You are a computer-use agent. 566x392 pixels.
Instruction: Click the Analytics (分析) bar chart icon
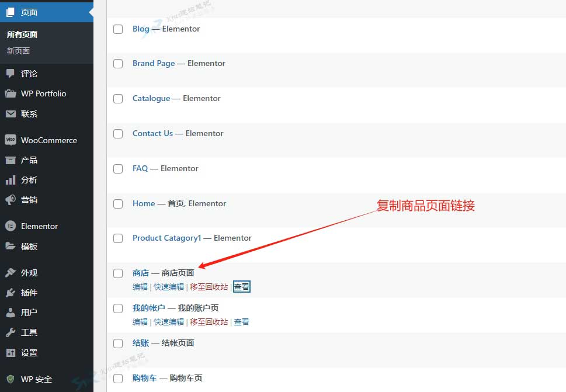(11, 180)
